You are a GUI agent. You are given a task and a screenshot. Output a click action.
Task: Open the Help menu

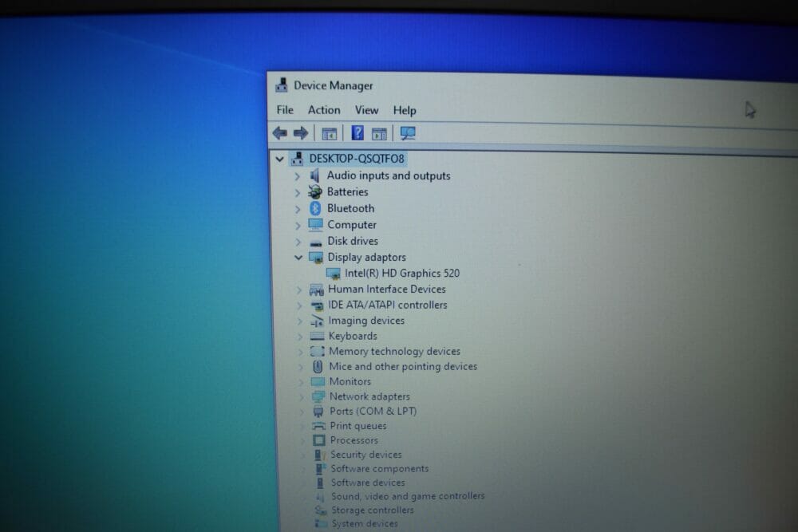coord(405,110)
